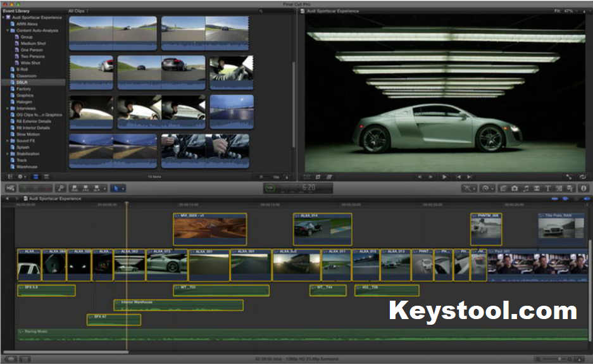593x364 pixels.
Task: Select the Two Persons collection
Action: [32, 56]
